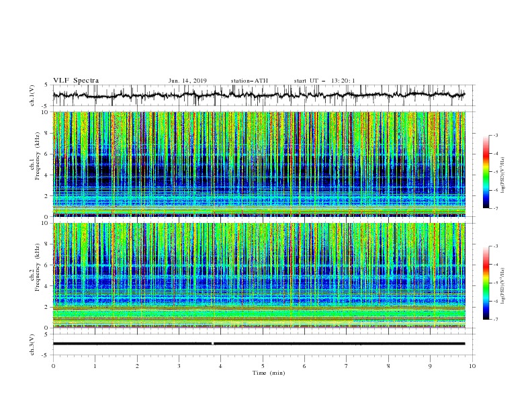The height and width of the screenshot is (411, 532).
Task: Click the "8" kHz tick on ch.2 axis
Action: (47, 244)
